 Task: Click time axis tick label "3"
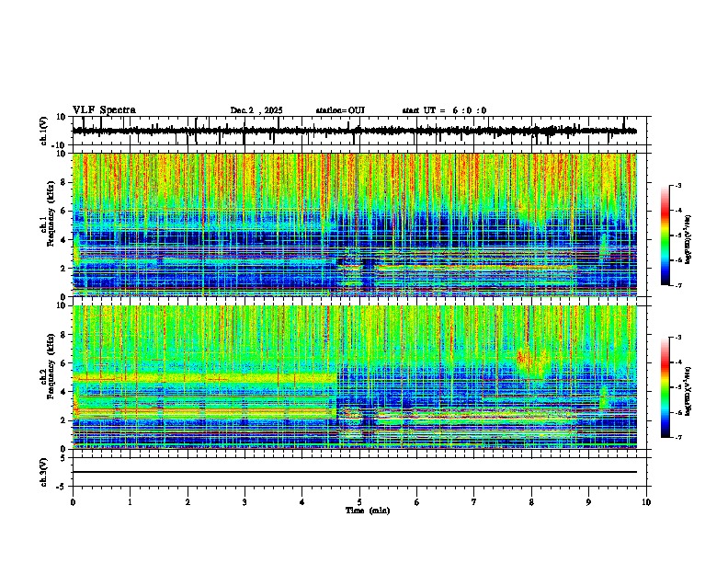pos(245,502)
